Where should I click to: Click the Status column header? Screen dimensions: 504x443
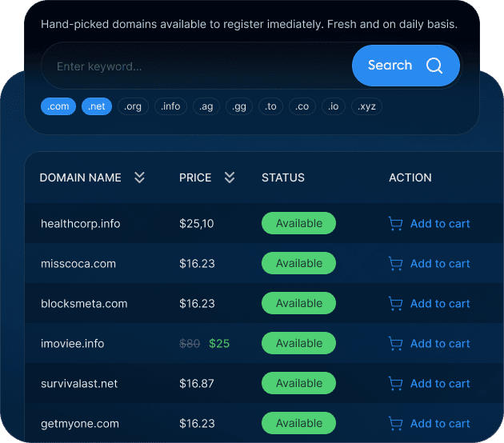tap(283, 178)
